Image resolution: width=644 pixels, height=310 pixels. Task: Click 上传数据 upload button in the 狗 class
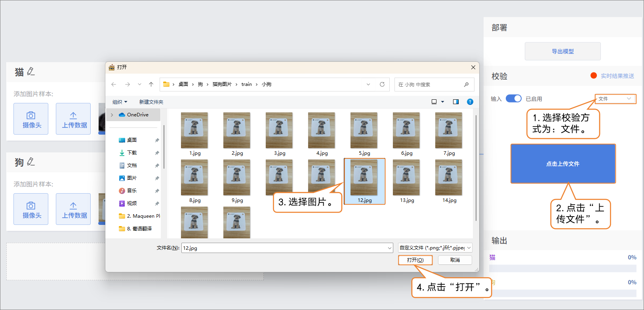[73, 209]
